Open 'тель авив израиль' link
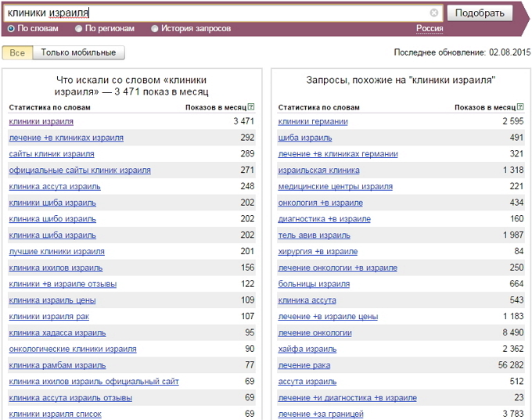 [315, 235]
